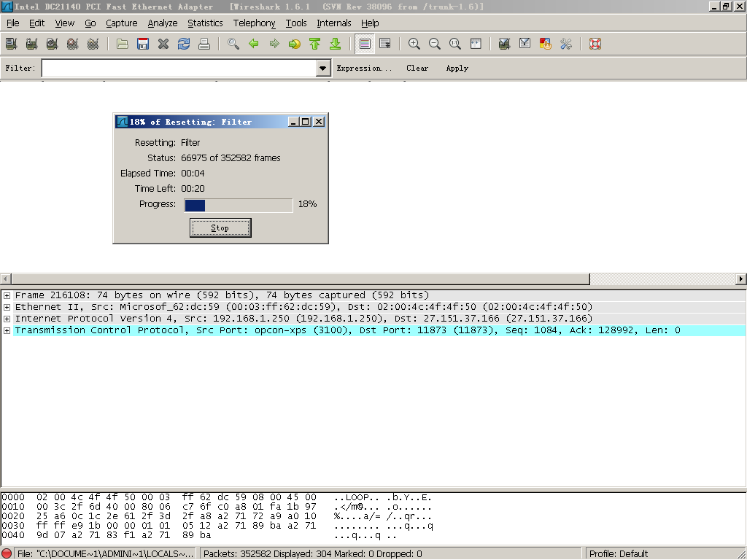Open the Statistics menu
The width and height of the screenshot is (747, 560).
click(x=205, y=23)
